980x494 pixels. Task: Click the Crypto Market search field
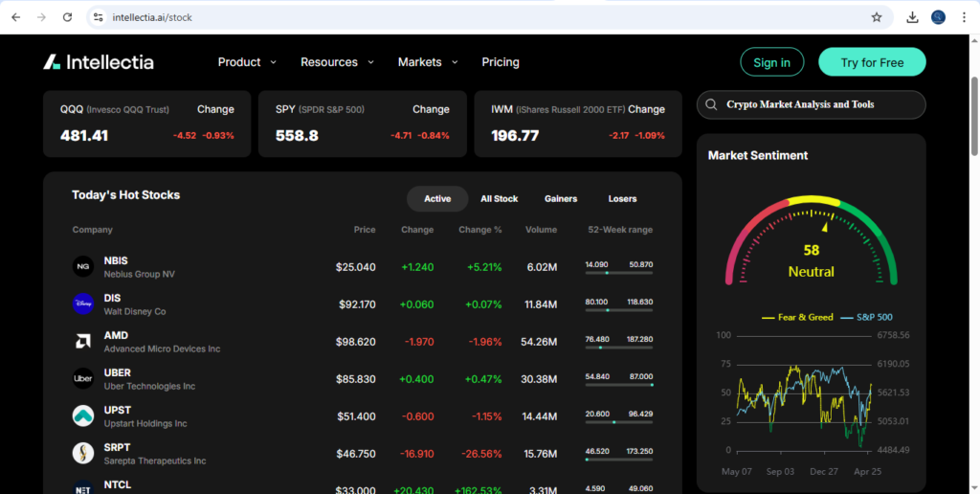pyautogui.click(x=812, y=104)
